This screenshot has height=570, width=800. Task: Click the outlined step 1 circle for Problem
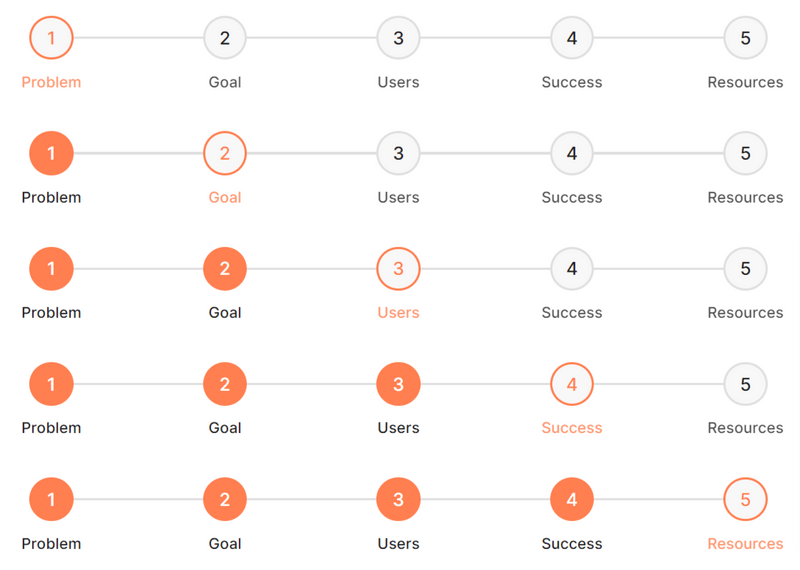coord(51,39)
